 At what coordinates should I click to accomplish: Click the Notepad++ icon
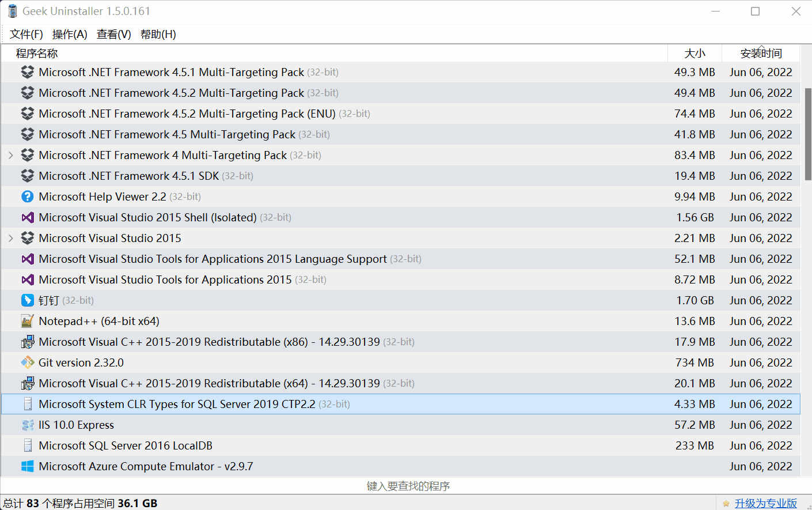point(27,321)
